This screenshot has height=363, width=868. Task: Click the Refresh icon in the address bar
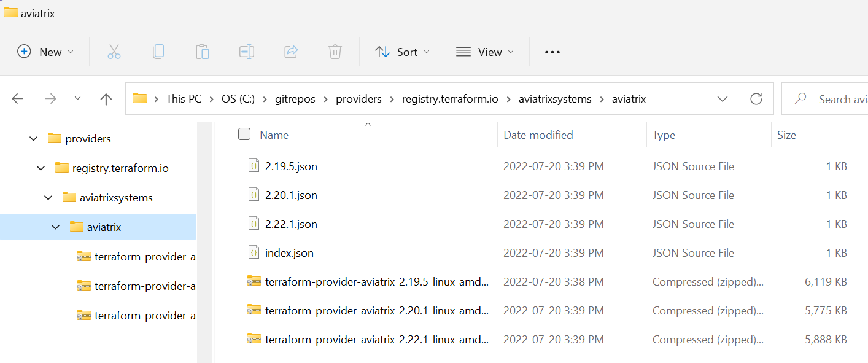point(756,98)
